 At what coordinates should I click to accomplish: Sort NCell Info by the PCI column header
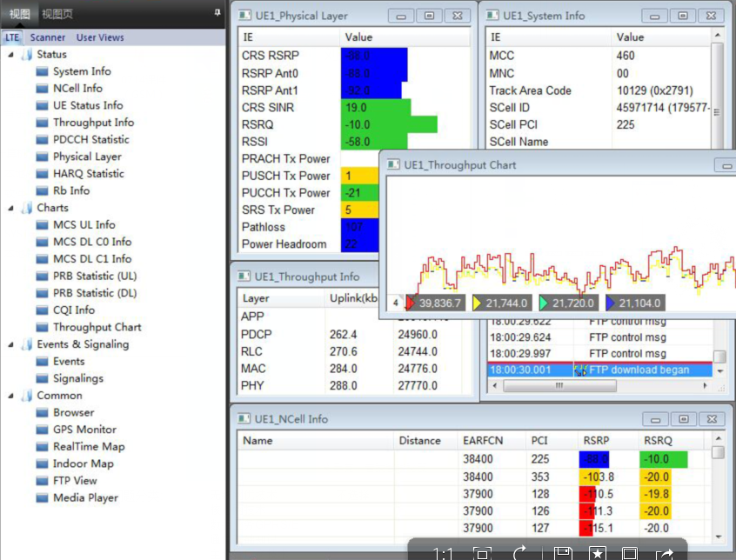pyautogui.click(x=551, y=440)
